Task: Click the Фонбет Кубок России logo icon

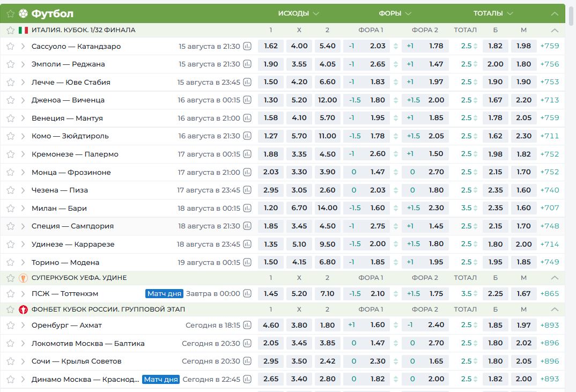Action: 23,309
